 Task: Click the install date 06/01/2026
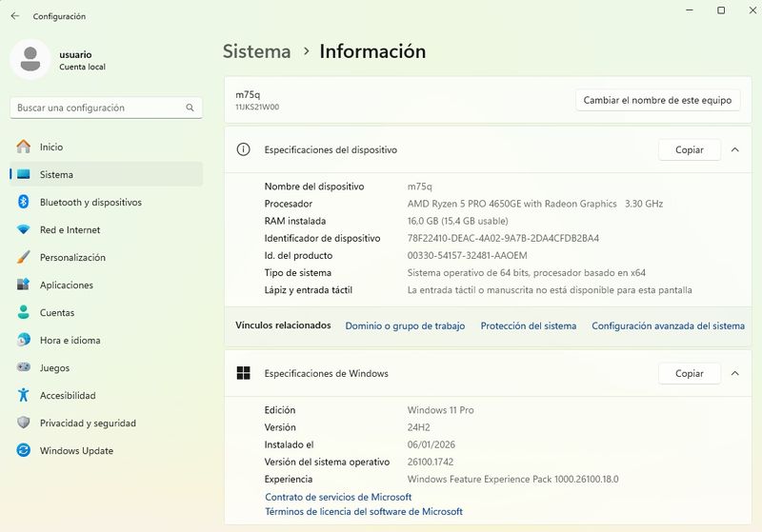(431, 444)
